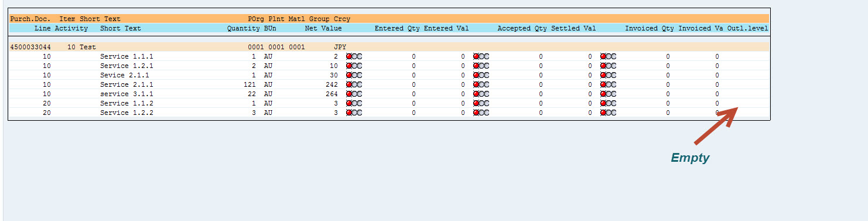Click the Invoiced Qty column header
The image size is (868, 221).
click(x=650, y=28)
